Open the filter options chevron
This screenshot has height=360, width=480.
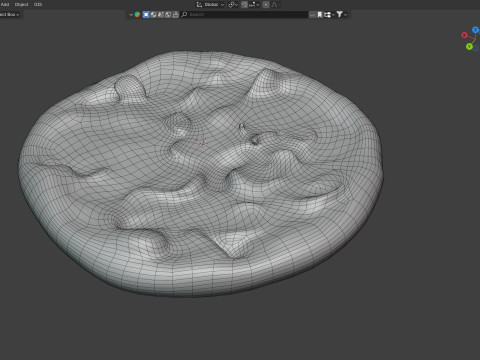click(x=345, y=14)
